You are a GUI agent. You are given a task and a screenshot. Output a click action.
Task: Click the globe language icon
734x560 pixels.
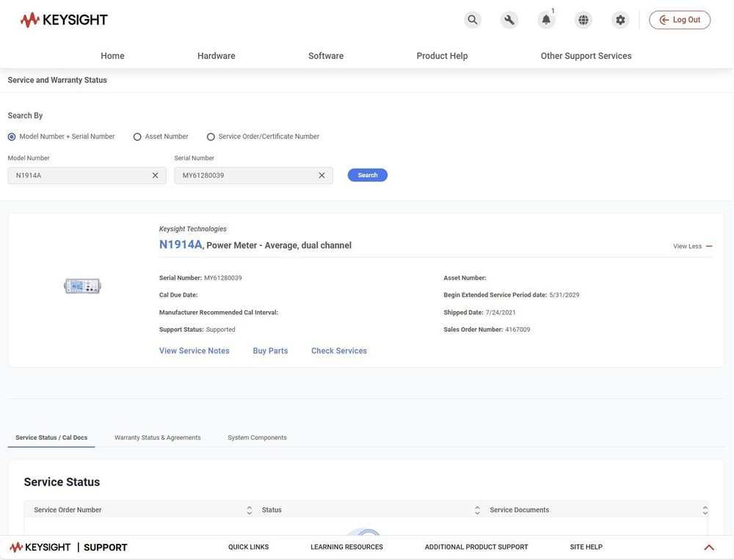584,20
